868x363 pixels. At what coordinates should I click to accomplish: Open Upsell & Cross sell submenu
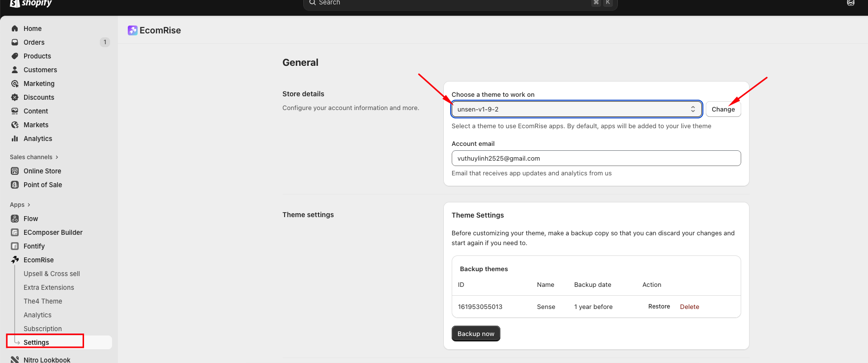(x=52, y=274)
